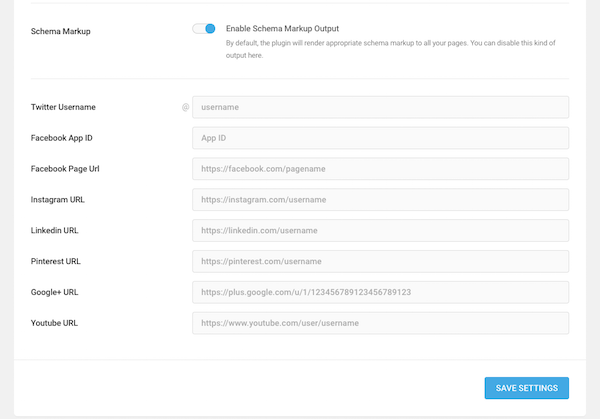Viewport: 600px width, 419px height.
Task: Toggle the Enable Schema Markup Output switch
Action: (204, 29)
